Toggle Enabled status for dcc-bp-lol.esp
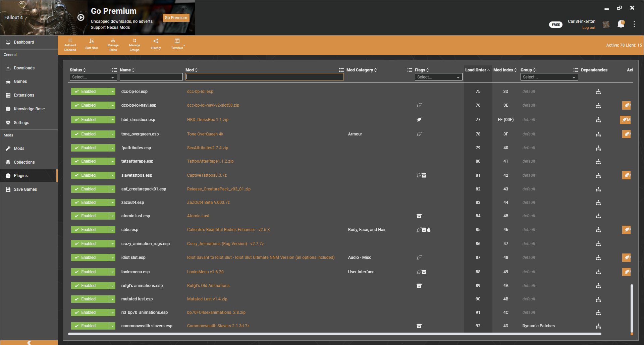Image resolution: width=644 pixels, height=345 pixels. tap(90, 92)
